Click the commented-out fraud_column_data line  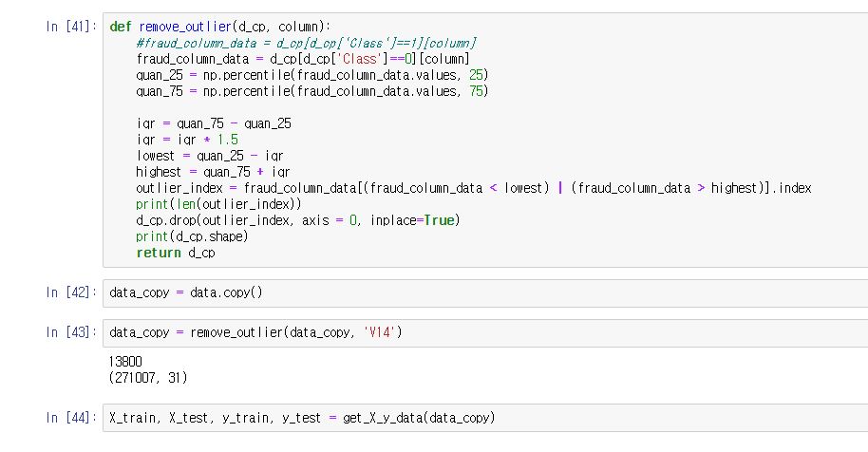pyautogui.click(x=306, y=43)
